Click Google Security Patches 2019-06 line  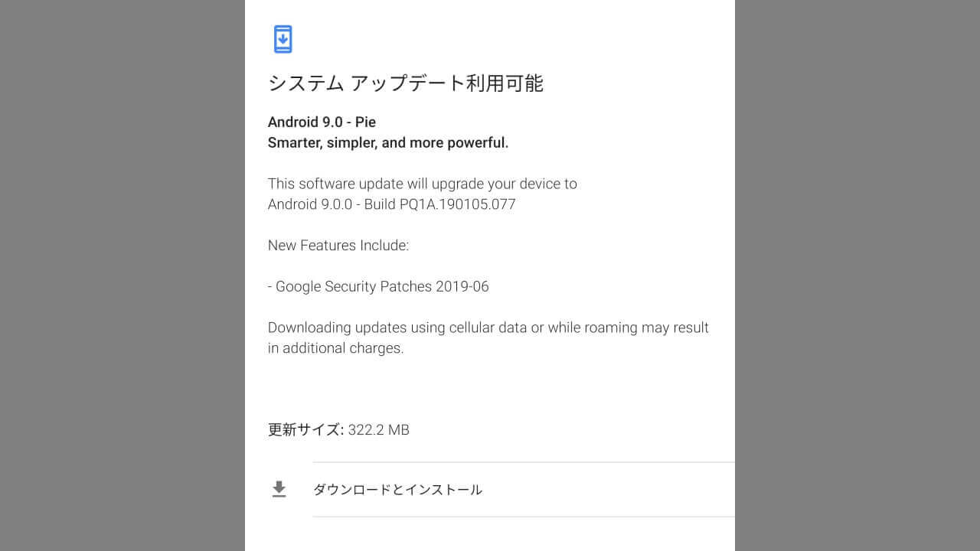pyautogui.click(x=378, y=286)
